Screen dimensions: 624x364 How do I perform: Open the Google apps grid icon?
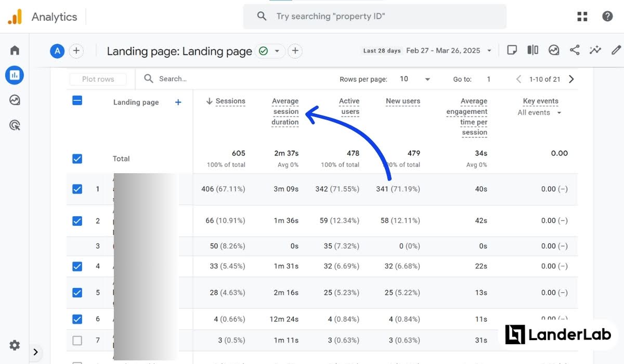[582, 17]
